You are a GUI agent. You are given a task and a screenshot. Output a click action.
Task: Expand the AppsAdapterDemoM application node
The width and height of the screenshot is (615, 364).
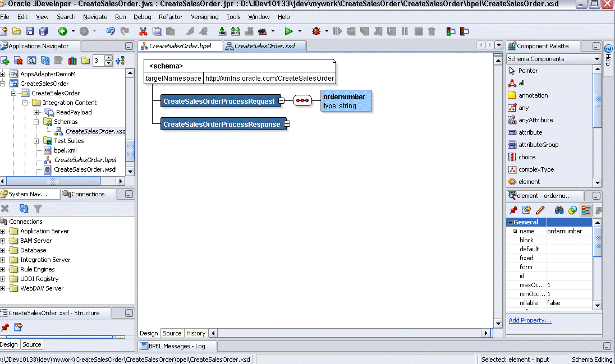3,74
